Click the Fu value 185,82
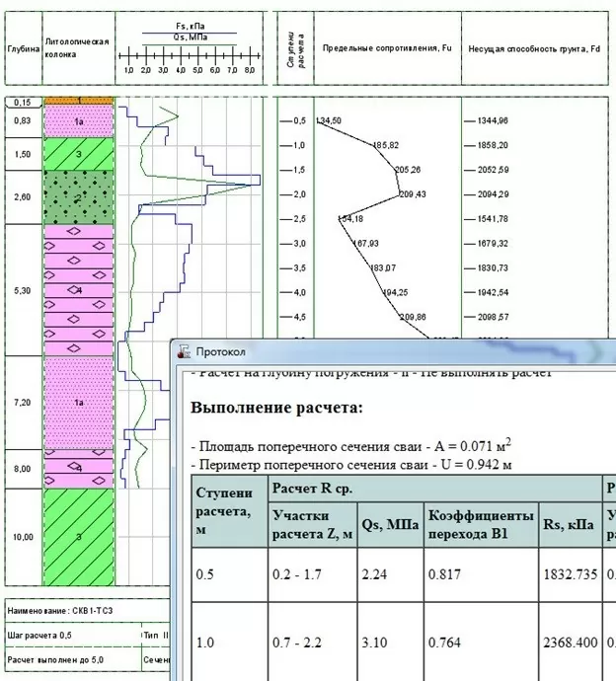 pyautogui.click(x=386, y=145)
